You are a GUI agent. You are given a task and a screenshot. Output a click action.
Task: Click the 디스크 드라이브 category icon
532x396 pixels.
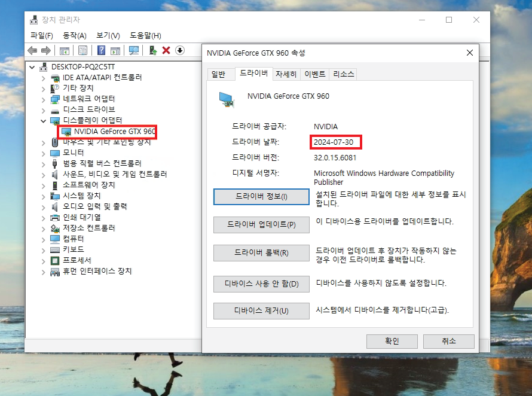pyautogui.click(x=55, y=111)
